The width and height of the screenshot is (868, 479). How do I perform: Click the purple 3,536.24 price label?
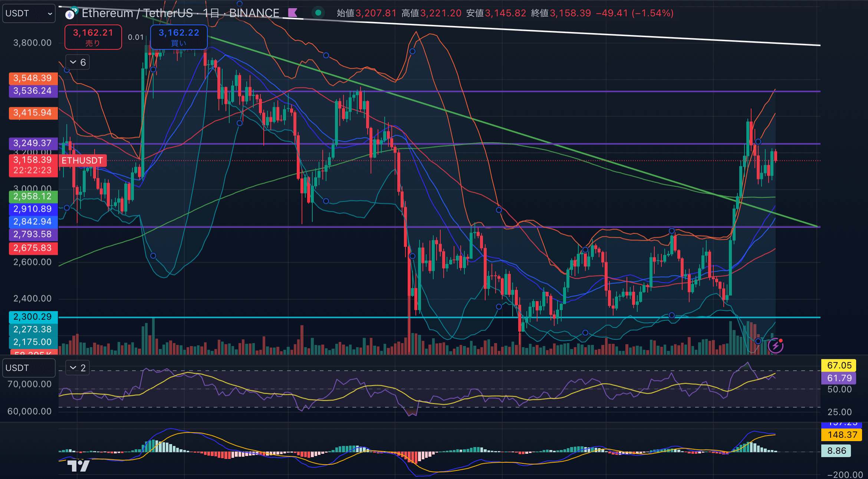click(33, 91)
